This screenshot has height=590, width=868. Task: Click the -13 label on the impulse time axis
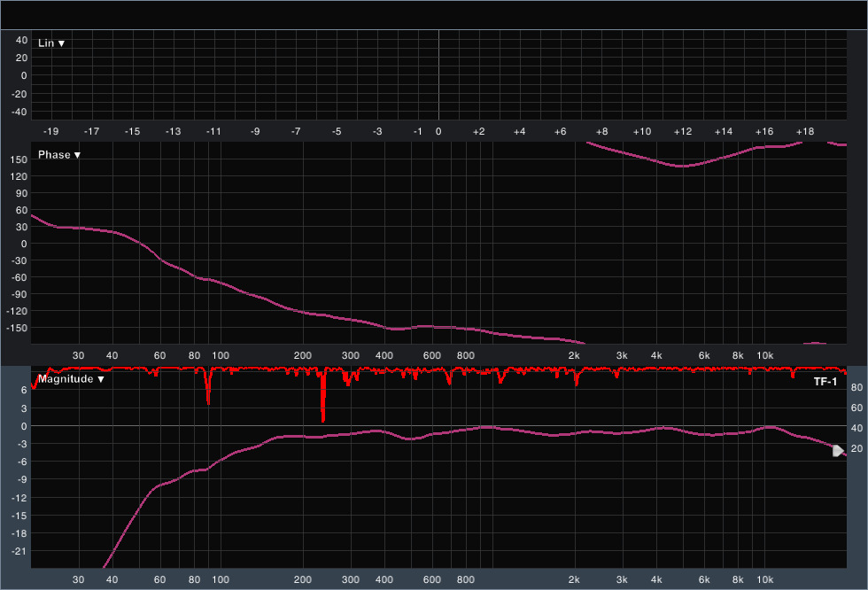pyautogui.click(x=173, y=132)
